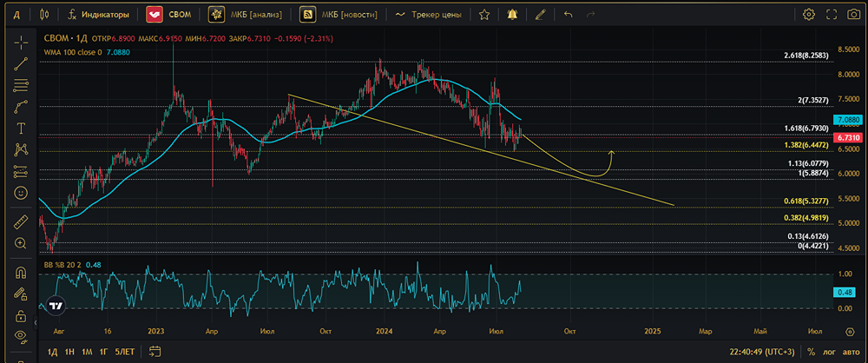Open the Индикаторы indicators dialog
Image resolution: width=868 pixels, height=363 pixels.
click(98, 15)
